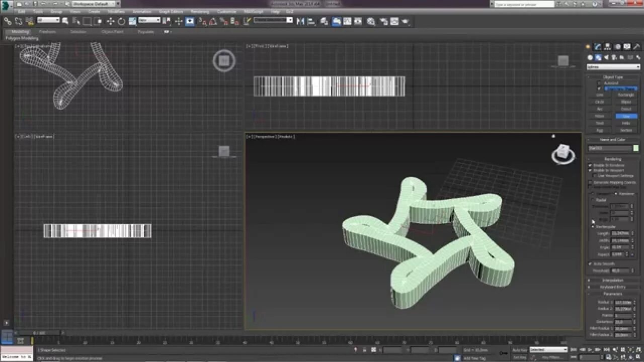Open the Hierarchy command panel tab
Image resolution: width=644 pixels, height=362 pixels.
click(607, 47)
